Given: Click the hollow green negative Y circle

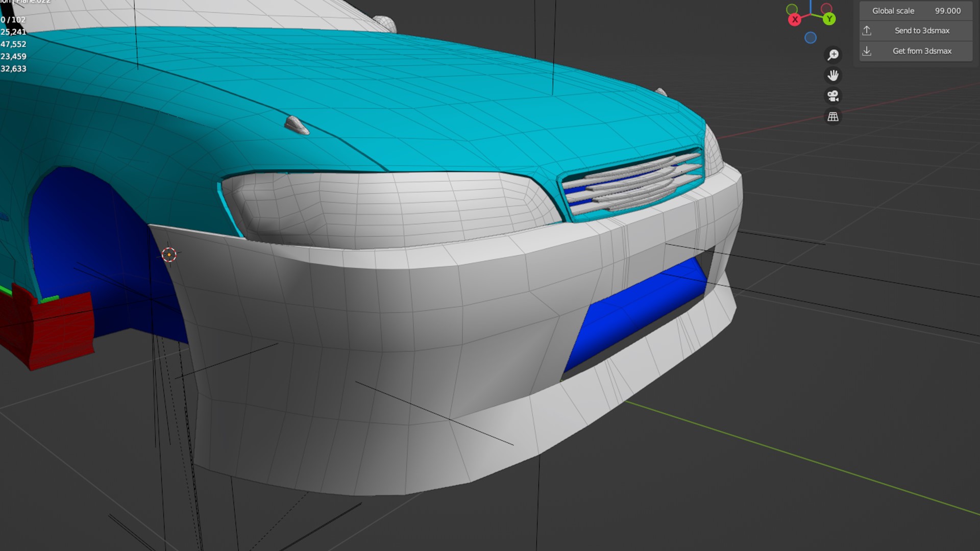Looking at the screenshot, I should point(792,9).
